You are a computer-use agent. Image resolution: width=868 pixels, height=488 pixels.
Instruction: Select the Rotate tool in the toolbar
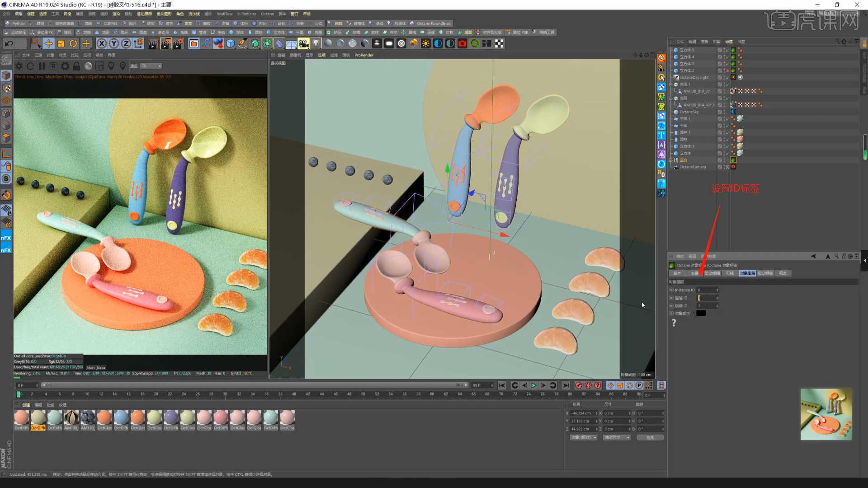click(73, 43)
